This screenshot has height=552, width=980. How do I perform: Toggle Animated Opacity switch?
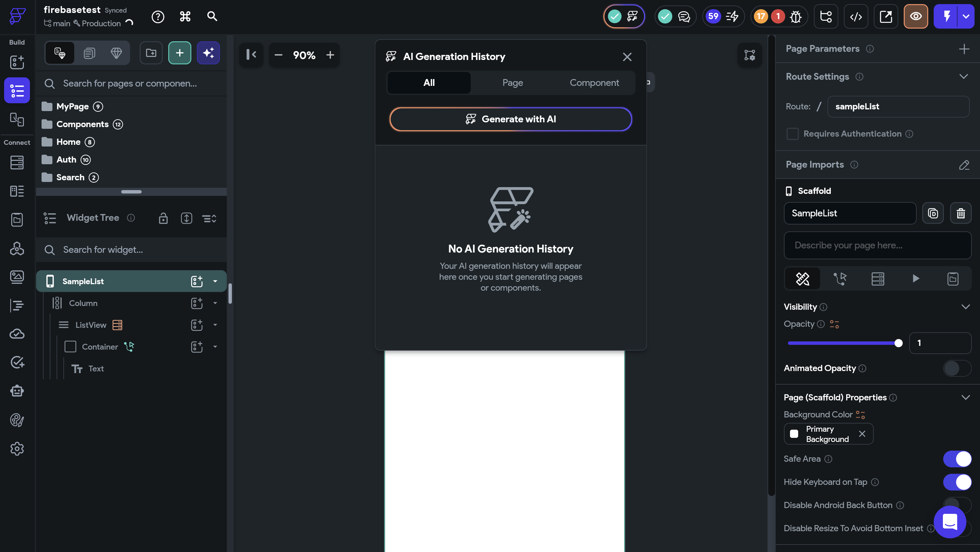coord(957,368)
